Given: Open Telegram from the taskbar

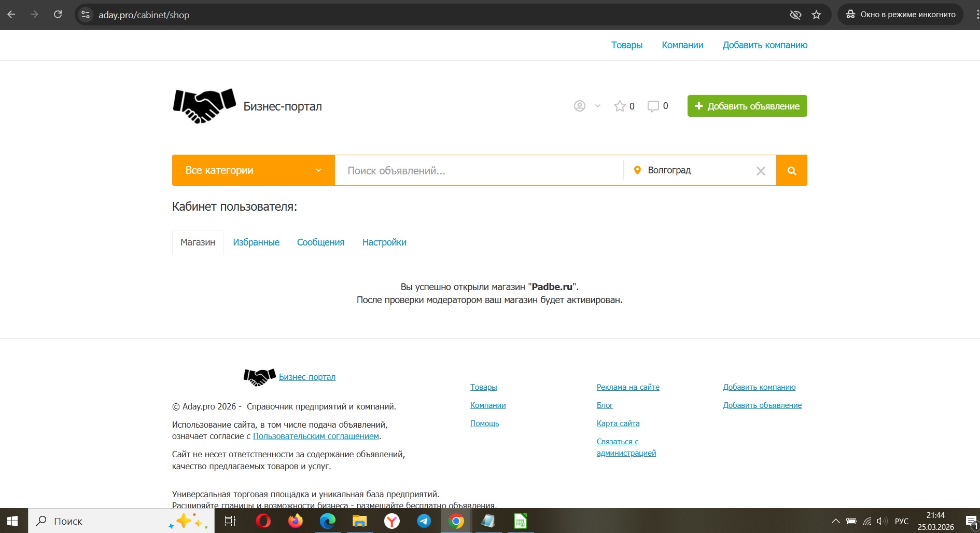Looking at the screenshot, I should pyautogui.click(x=424, y=521).
